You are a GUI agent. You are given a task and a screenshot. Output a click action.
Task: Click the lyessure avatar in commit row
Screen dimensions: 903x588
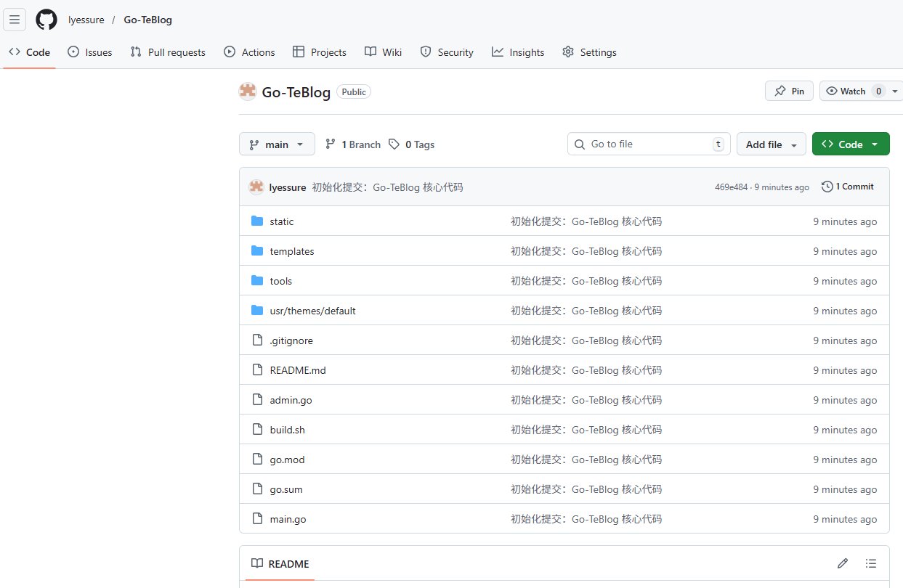[256, 187]
